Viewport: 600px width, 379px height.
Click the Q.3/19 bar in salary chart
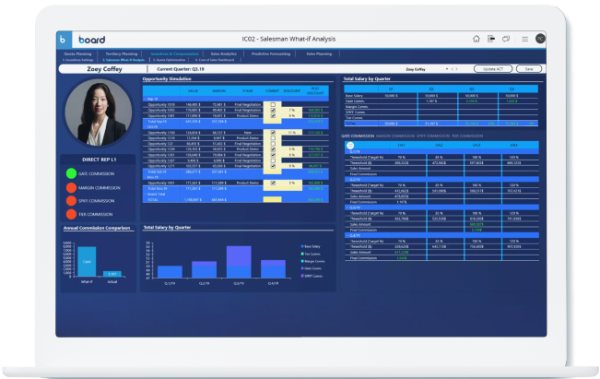[239, 262]
